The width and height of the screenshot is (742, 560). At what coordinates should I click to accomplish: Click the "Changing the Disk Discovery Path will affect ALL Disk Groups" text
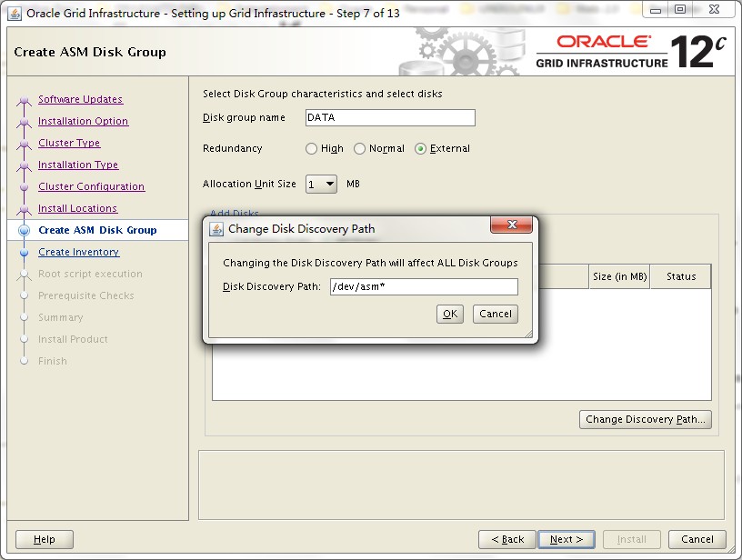(x=370, y=263)
